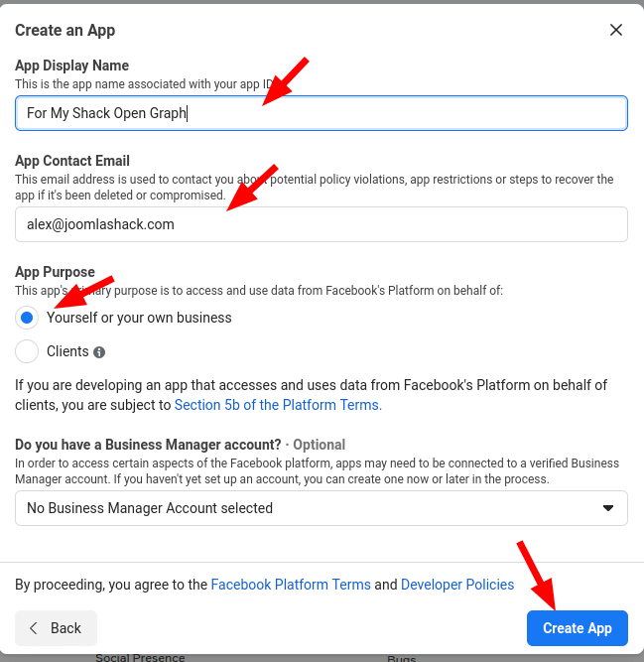Click the 'App Contact Email' field label

pos(72,161)
